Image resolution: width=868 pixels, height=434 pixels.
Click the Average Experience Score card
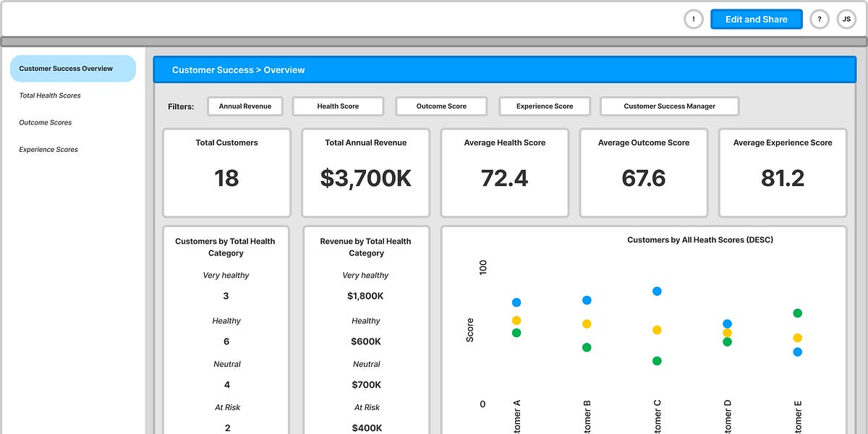point(782,173)
